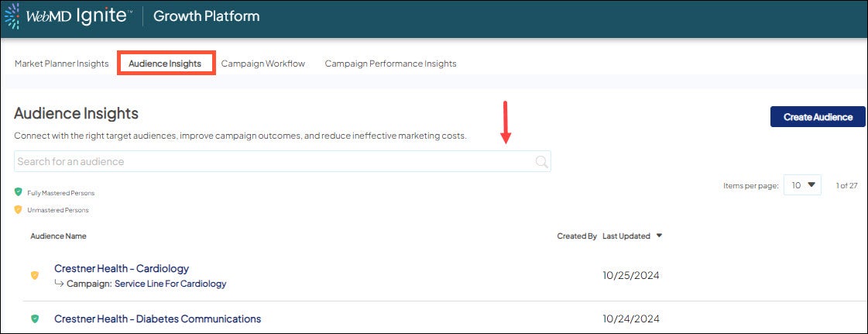Open the Items per page dropdown
The image size is (868, 334).
coord(802,184)
